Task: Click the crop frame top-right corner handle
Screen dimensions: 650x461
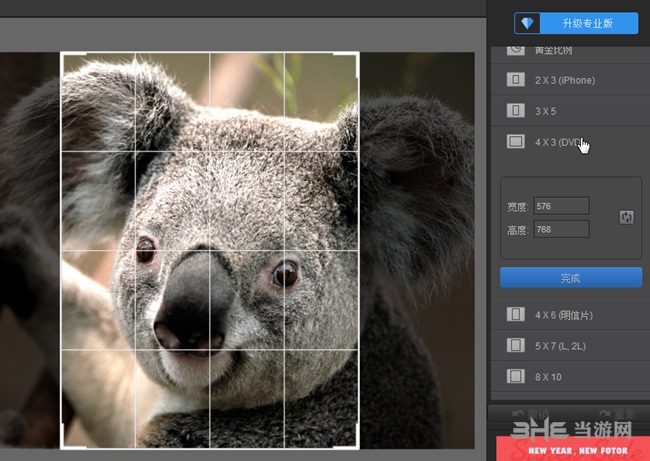Action: coord(357,54)
